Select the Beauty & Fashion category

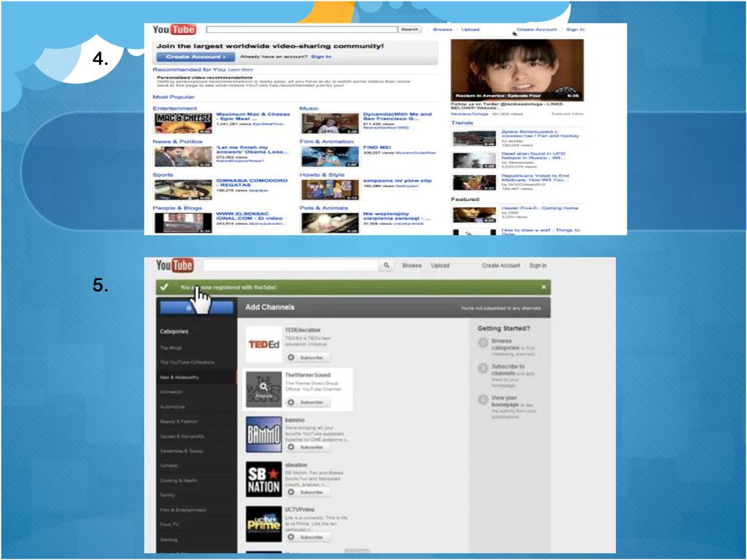[x=179, y=421]
